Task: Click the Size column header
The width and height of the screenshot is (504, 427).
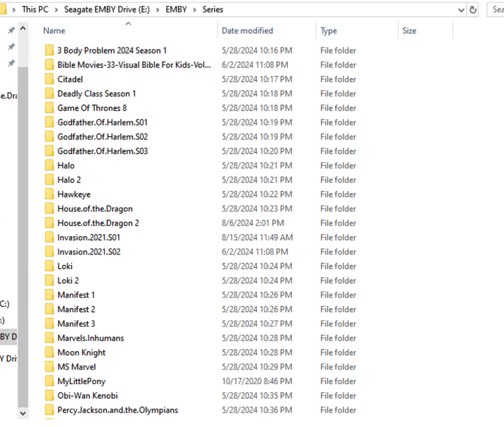Action: (x=409, y=30)
